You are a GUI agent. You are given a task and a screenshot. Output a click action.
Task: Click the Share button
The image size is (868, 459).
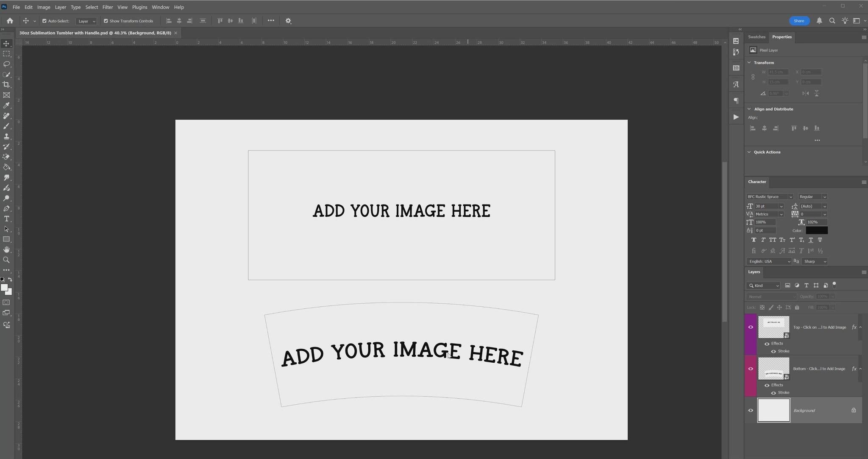click(799, 21)
